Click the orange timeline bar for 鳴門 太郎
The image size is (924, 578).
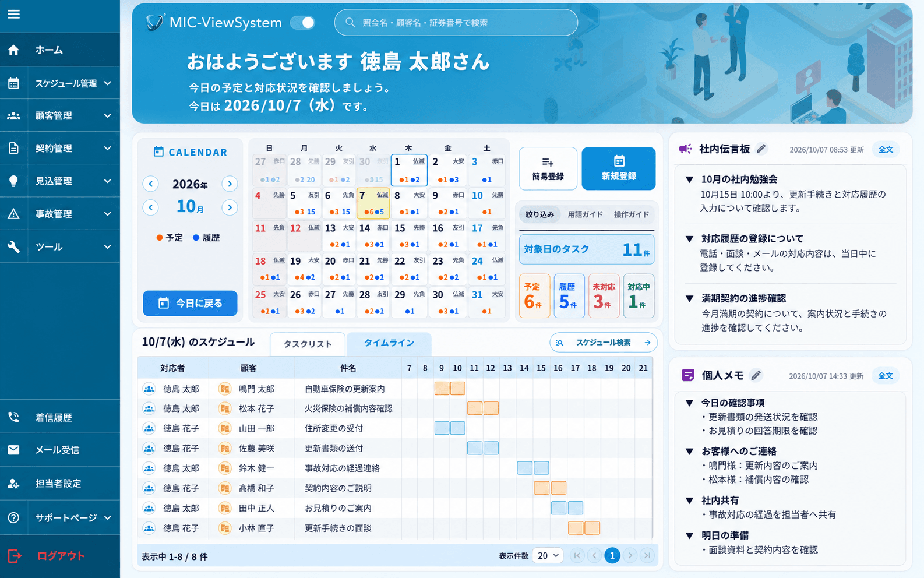(450, 388)
